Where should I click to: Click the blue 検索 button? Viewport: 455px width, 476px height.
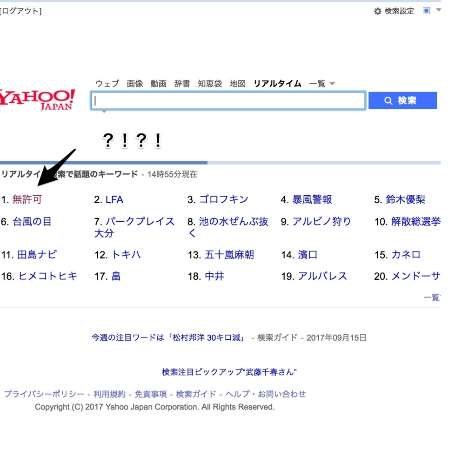tap(402, 100)
